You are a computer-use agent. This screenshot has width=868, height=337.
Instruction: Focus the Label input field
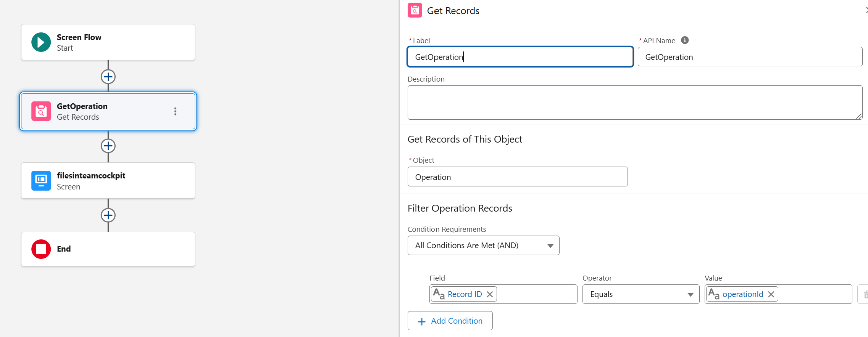pos(520,57)
